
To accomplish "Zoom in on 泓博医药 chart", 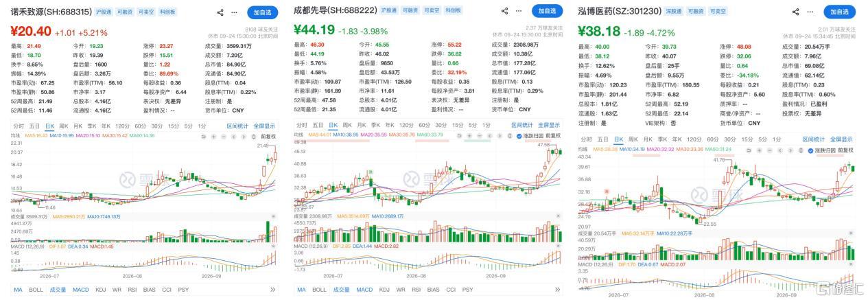I will pos(759,151).
